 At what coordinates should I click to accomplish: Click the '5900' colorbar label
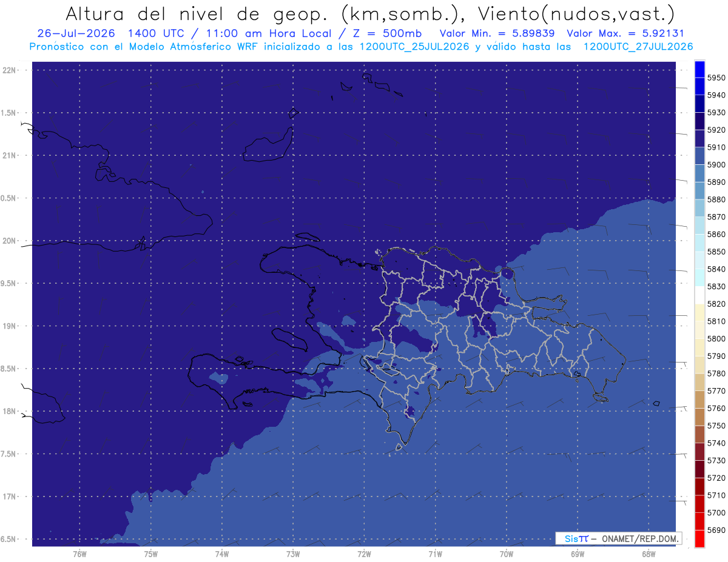pos(716,165)
